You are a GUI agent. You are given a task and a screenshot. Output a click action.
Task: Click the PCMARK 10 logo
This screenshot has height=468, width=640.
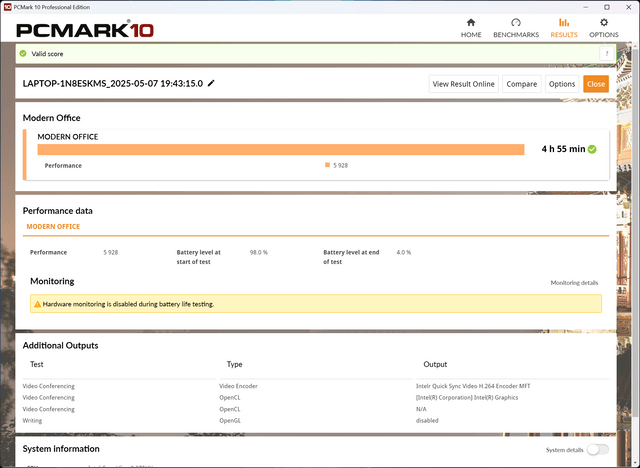pos(85,30)
